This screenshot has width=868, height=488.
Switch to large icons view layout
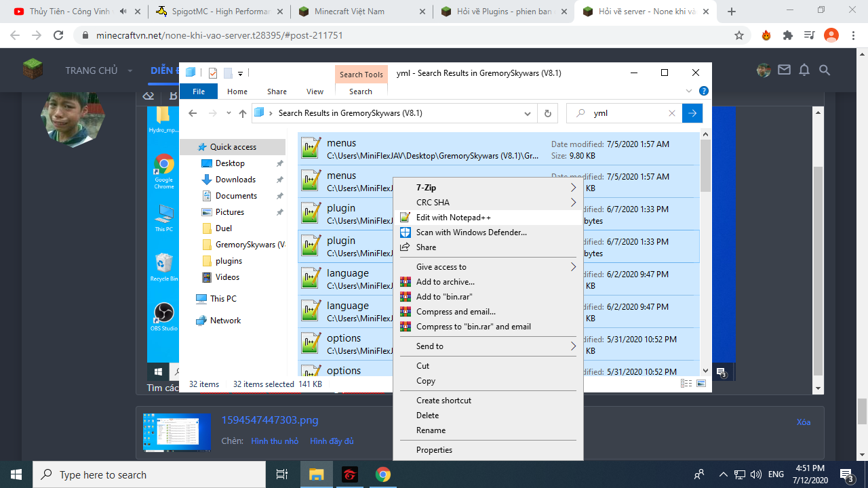click(x=701, y=384)
